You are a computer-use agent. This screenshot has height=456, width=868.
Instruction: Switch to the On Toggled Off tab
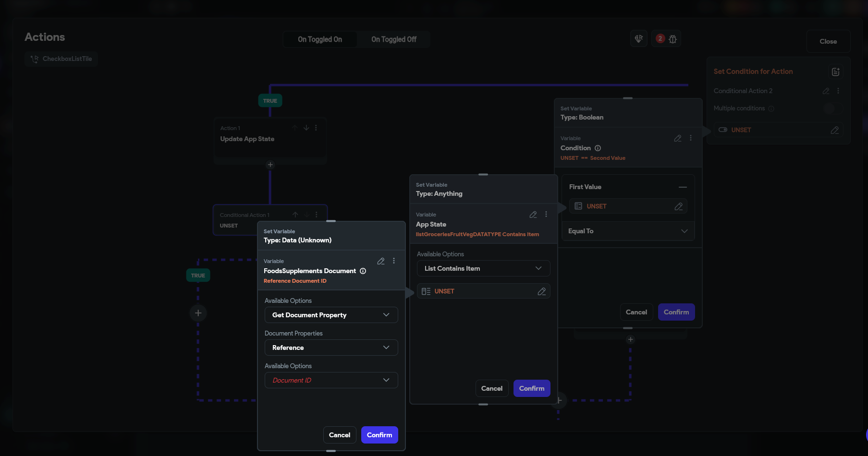pyautogui.click(x=393, y=39)
